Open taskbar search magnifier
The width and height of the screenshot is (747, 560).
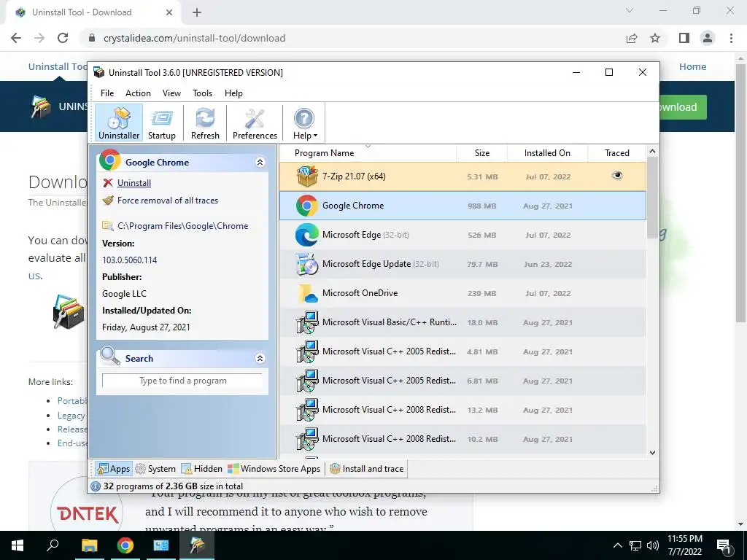tap(53, 545)
